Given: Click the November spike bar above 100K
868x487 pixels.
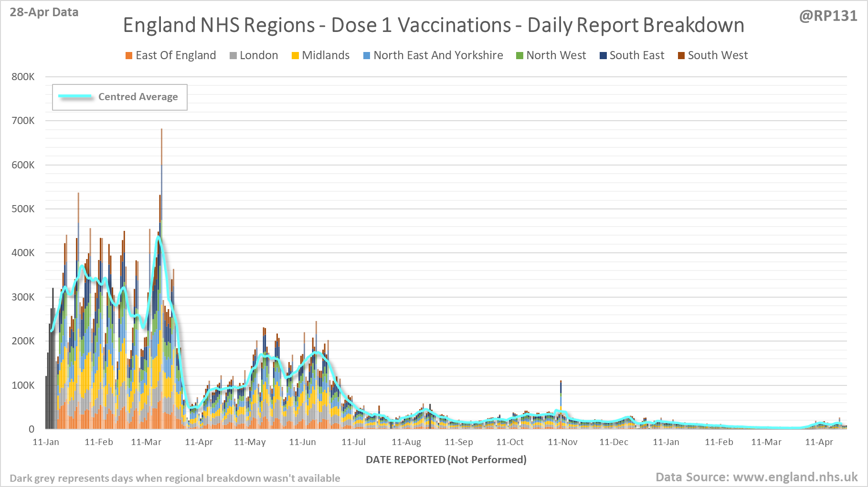Looking at the screenshot, I should click(x=561, y=404).
